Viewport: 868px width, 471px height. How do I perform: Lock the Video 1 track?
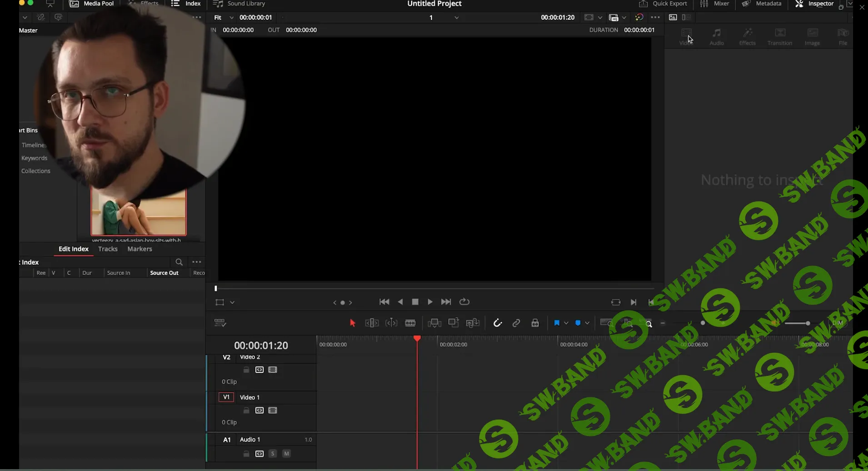pyautogui.click(x=246, y=410)
